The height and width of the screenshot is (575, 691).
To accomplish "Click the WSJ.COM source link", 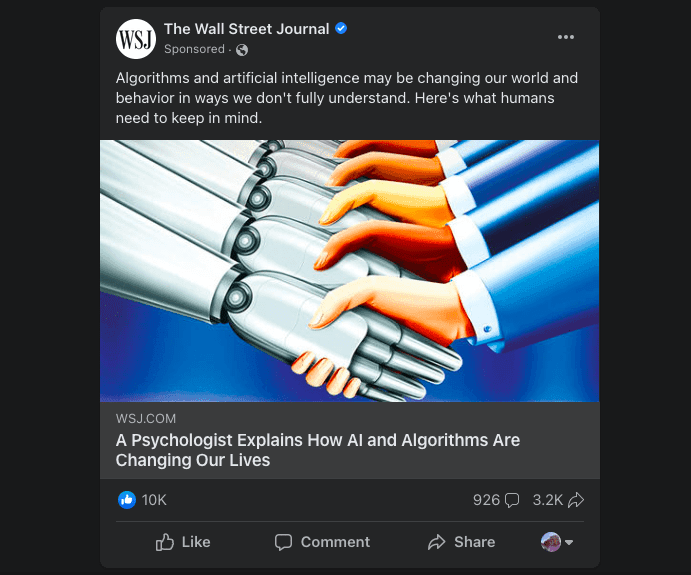I will pyautogui.click(x=146, y=419).
